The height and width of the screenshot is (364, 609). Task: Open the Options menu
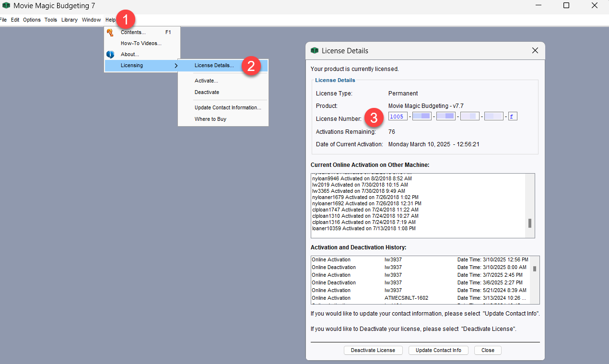coord(32,20)
